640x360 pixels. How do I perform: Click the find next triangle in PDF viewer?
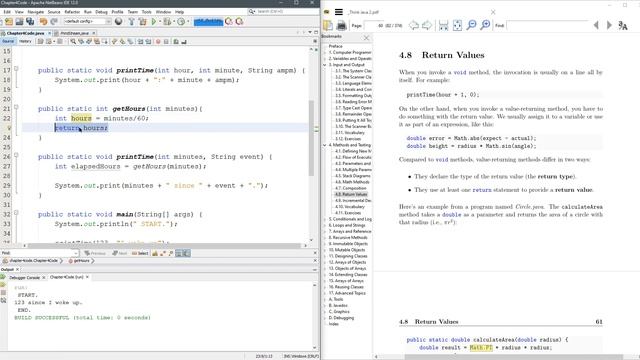[x=609, y=25]
